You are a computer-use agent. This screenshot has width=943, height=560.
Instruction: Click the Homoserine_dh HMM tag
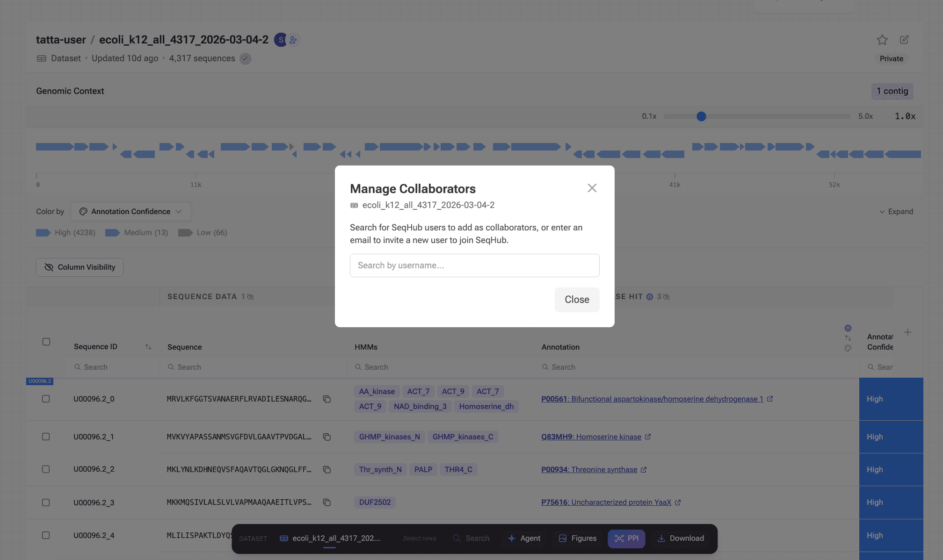tap(486, 407)
